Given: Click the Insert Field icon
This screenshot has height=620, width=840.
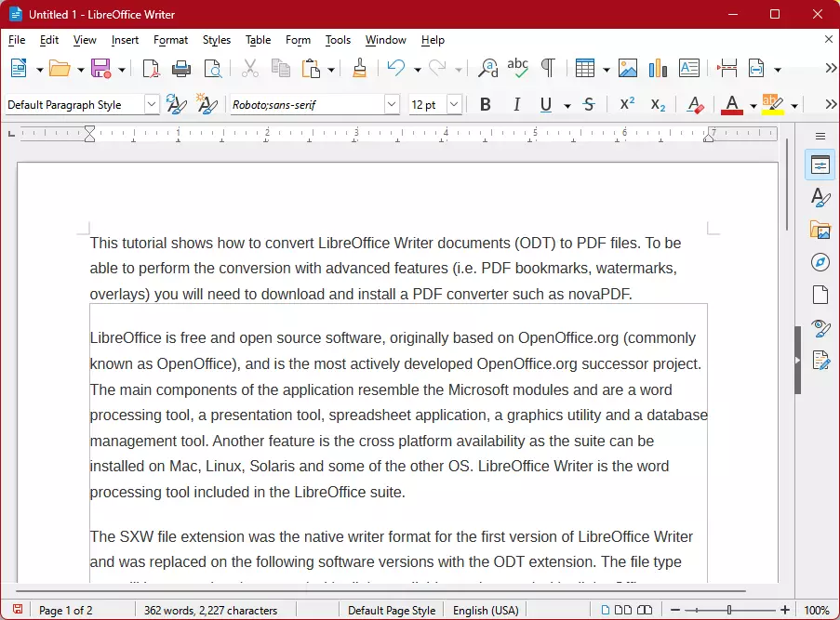Looking at the screenshot, I should tap(756, 69).
